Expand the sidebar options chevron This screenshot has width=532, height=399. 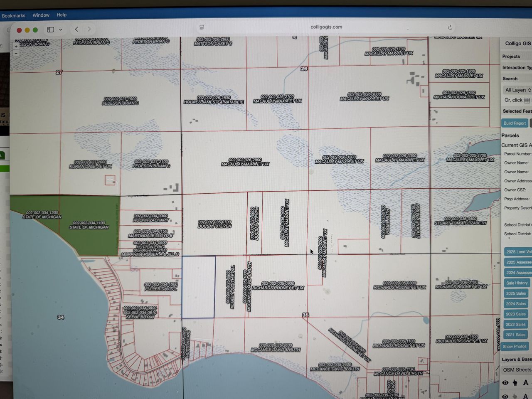click(61, 30)
